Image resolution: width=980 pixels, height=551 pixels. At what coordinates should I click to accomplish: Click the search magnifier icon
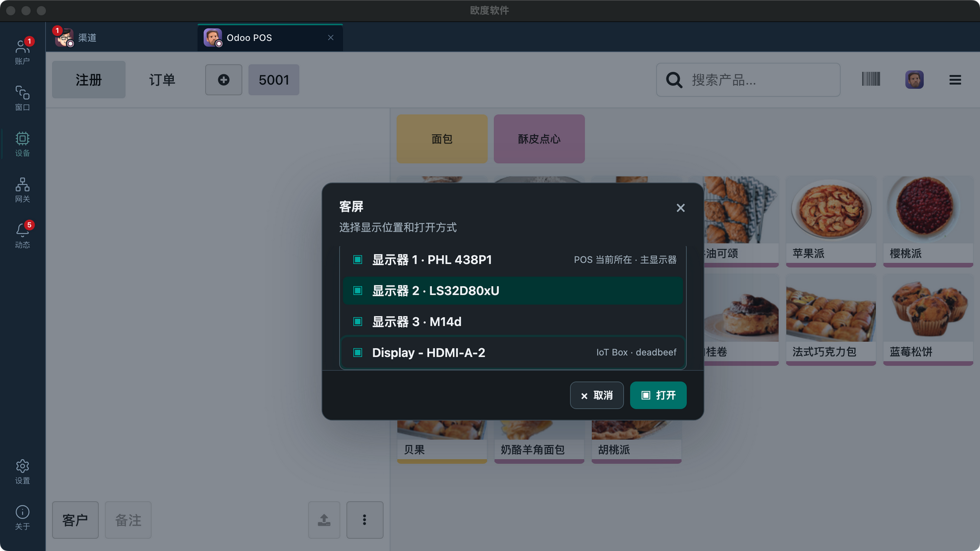click(674, 80)
